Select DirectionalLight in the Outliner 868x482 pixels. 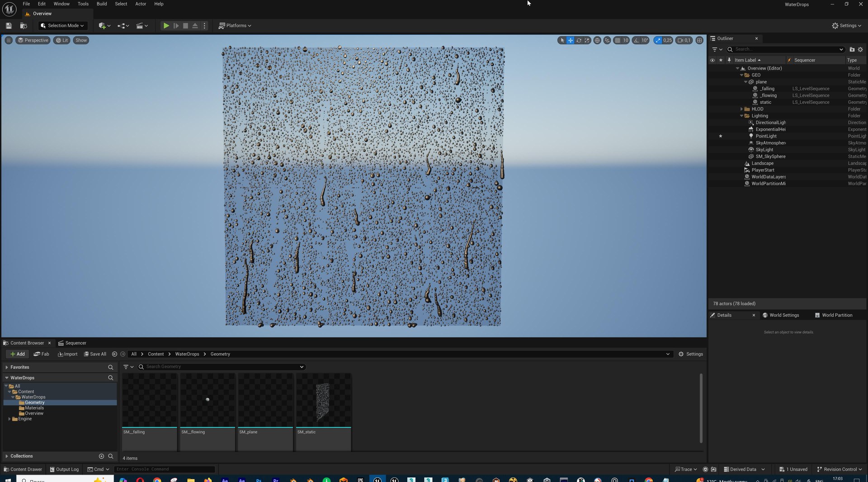tap(770, 123)
